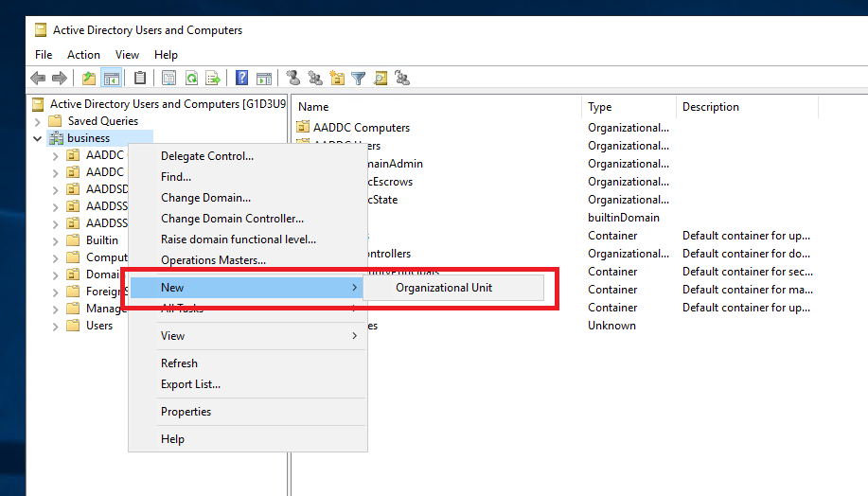The width and height of the screenshot is (868, 496).
Task: Click the root console node icon in tree
Action: 38,104
